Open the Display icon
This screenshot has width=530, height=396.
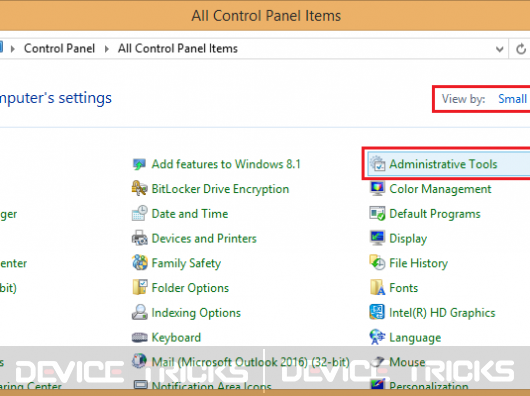click(377, 238)
